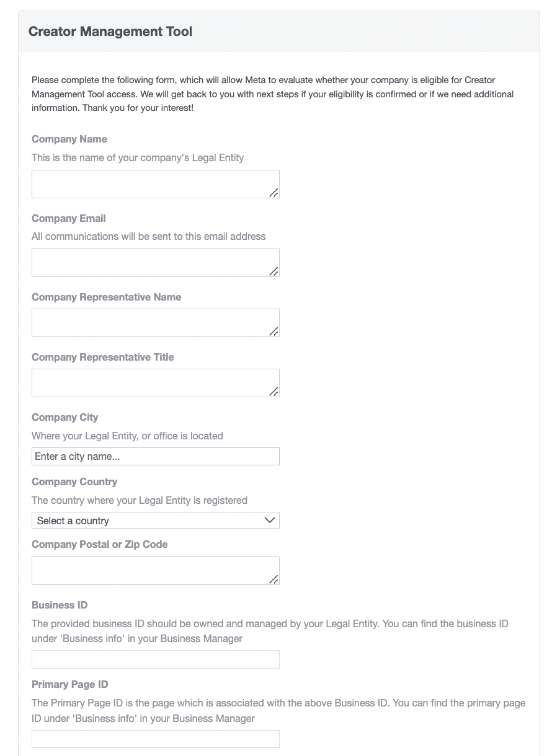Open the 'Select a country' dropdown
Viewport: 552px width, 756px height.
tap(155, 521)
